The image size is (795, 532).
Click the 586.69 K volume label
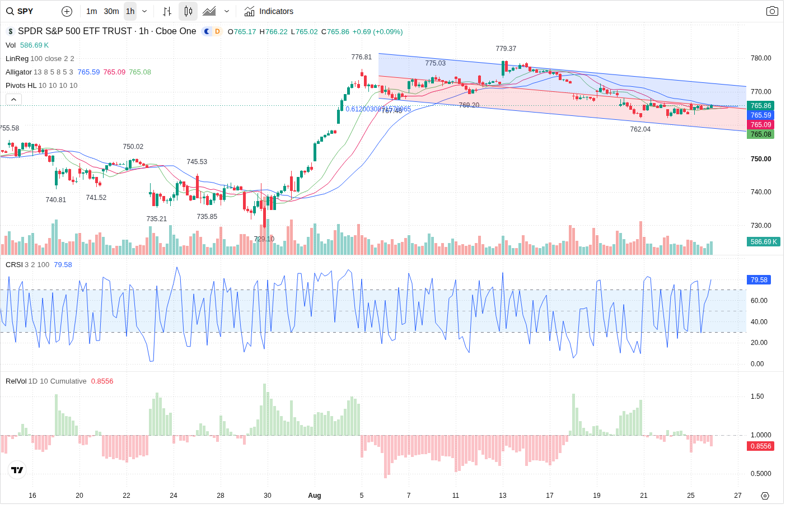click(764, 242)
